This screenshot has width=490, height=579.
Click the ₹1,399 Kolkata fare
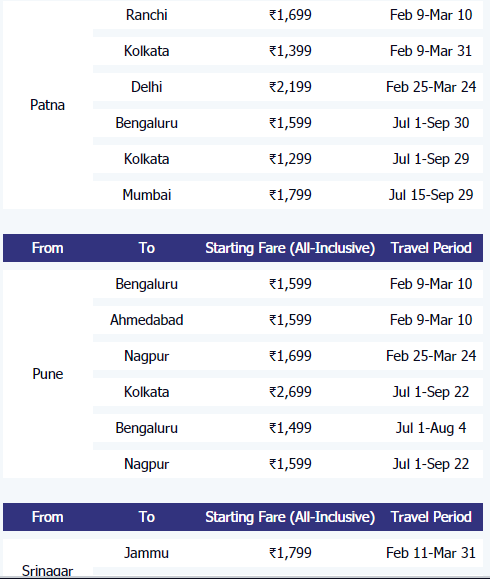coord(290,51)
